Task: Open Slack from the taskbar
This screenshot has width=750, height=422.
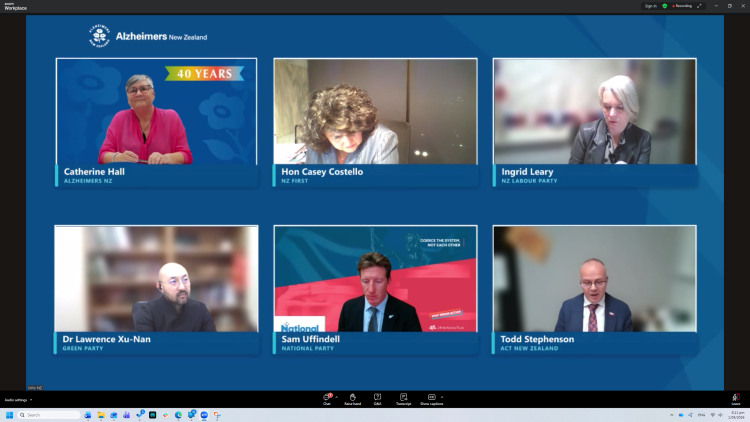Action: [165, 415]
